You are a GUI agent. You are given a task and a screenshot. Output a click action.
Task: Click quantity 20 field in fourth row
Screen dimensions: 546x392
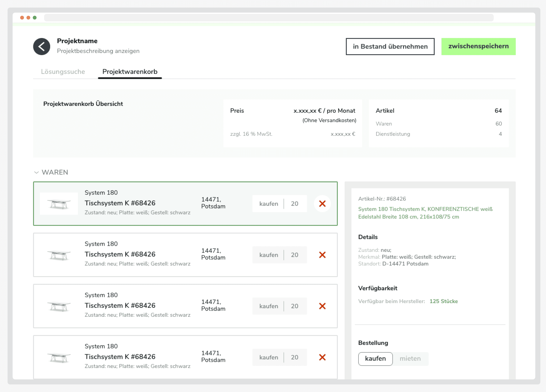click(x=294, y=357)
